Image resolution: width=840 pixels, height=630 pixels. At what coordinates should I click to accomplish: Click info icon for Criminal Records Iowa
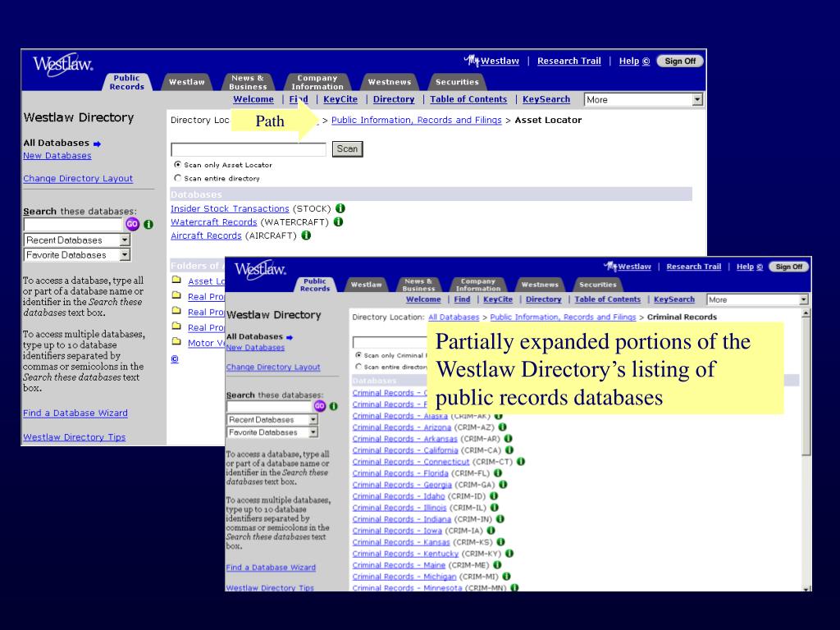pyautogui.click(x=491, y=531)
